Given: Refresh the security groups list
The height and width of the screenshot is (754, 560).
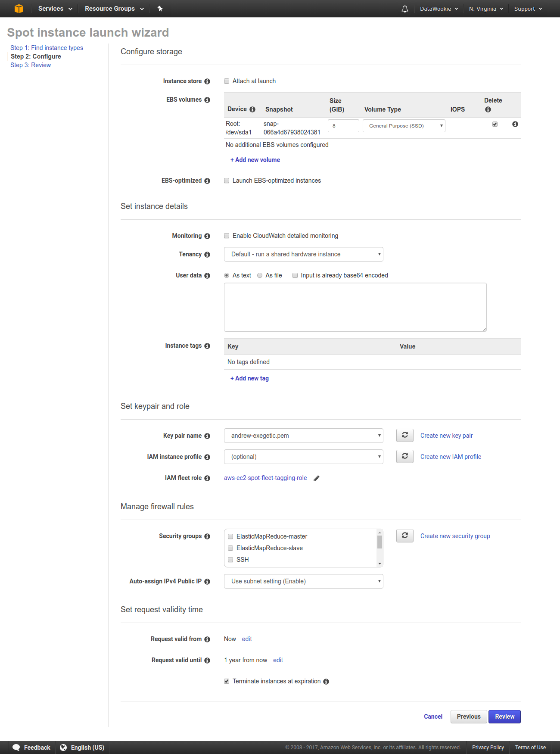Looking at the screenshot, I should pos(404,536).
